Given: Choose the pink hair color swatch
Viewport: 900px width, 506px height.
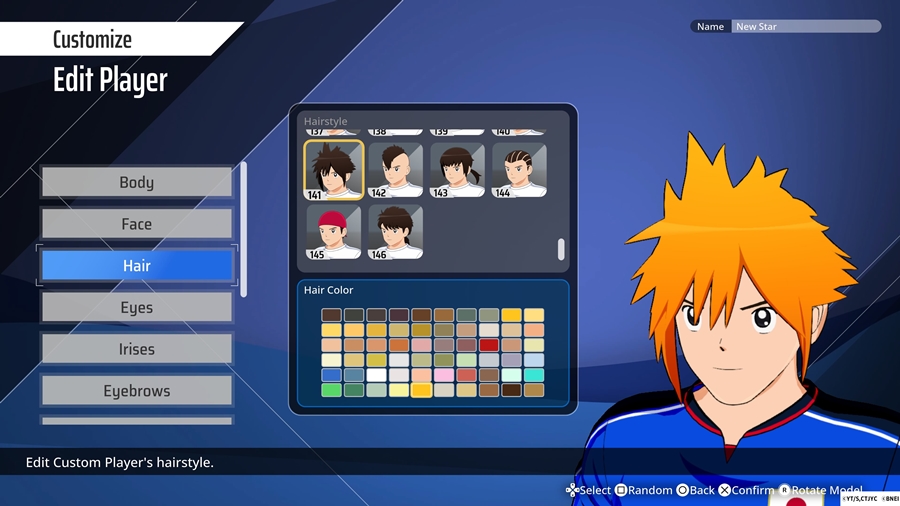Looking at the screenshot, I should coord(444,375).
